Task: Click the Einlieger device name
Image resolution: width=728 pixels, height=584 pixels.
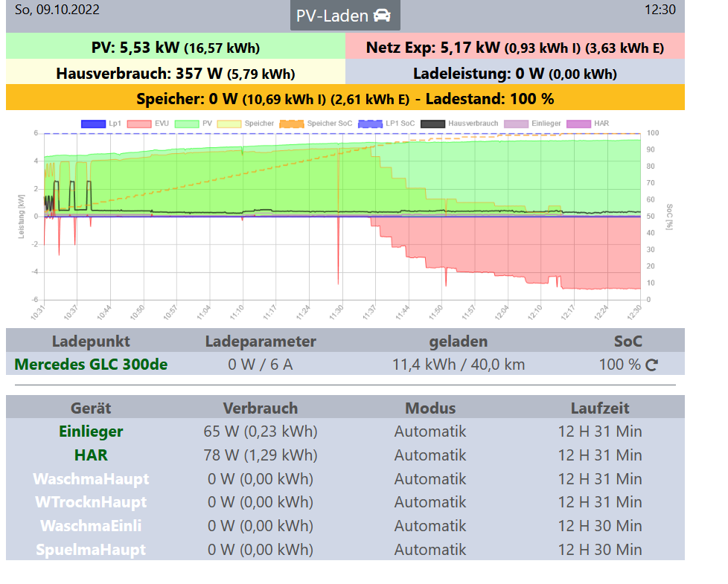Action: pyautogui.click(x=91, y=431)
